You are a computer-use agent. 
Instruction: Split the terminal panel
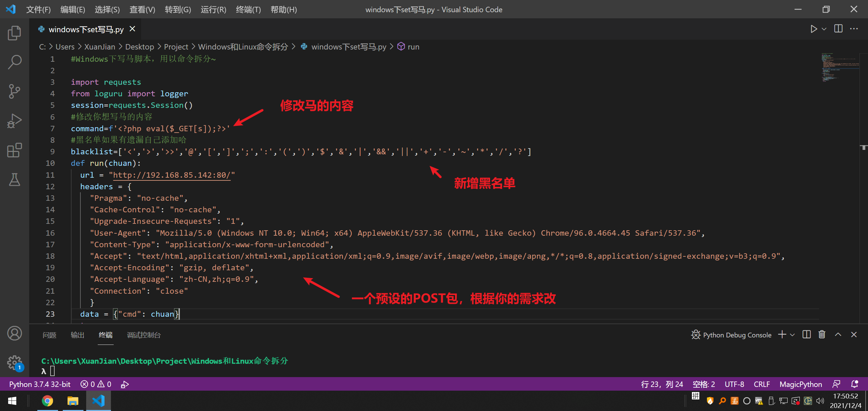coord(806,335)
